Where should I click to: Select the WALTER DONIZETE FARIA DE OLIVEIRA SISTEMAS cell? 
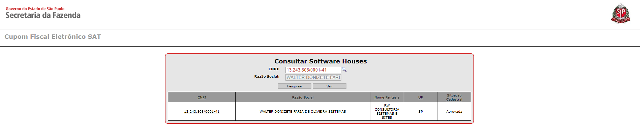coord(303,111)
